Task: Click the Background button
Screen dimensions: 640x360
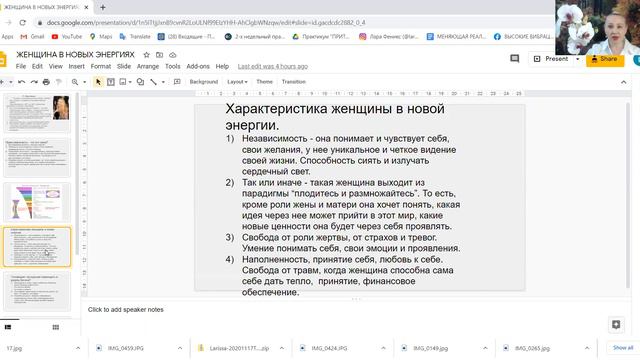Action: tap(204, 82)
